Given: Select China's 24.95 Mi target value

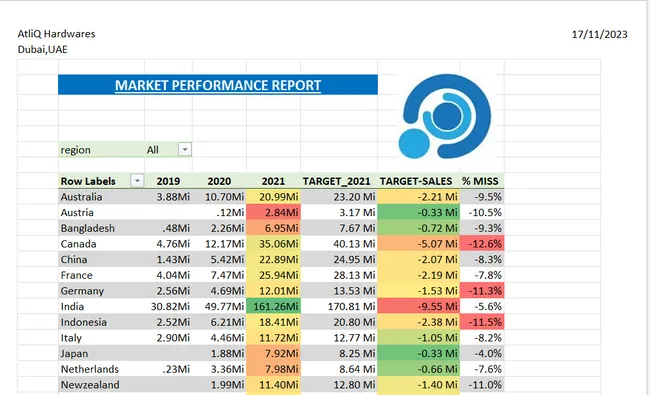Looking at the screenshot, I should point(354,259).
